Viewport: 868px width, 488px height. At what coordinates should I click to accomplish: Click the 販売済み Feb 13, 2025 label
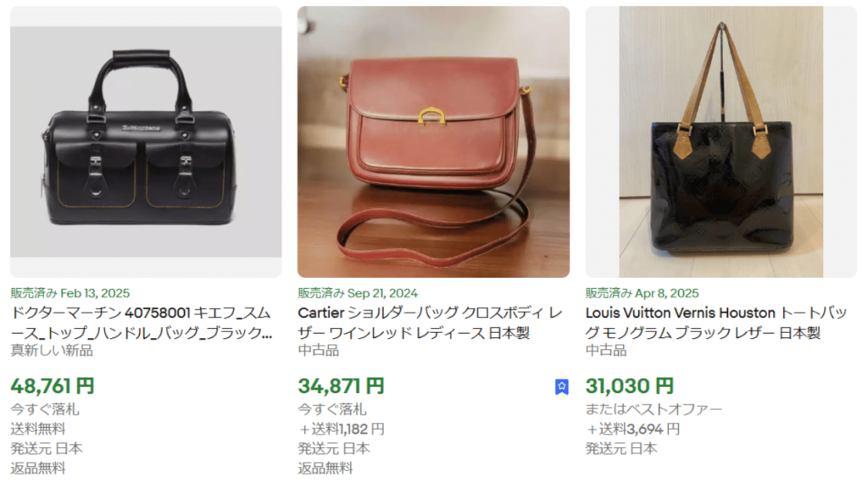pyautogui.click(x=70, y=292)
